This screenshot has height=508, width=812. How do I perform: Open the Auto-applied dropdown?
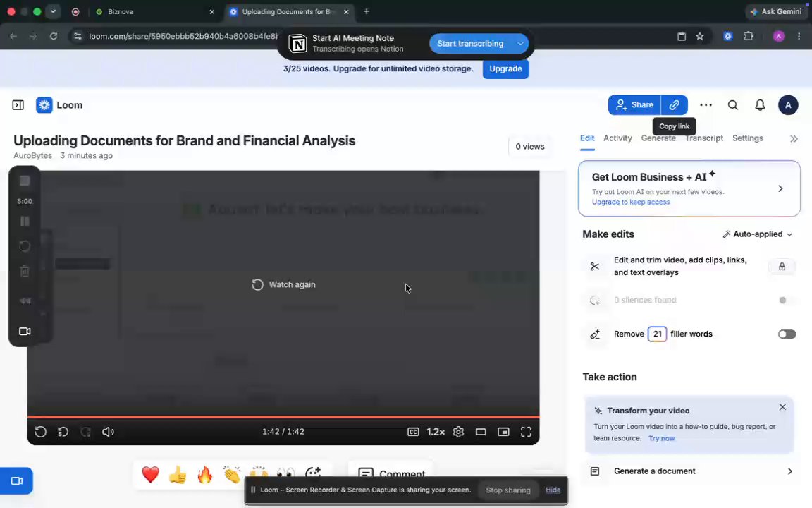[x=758, y=234]
